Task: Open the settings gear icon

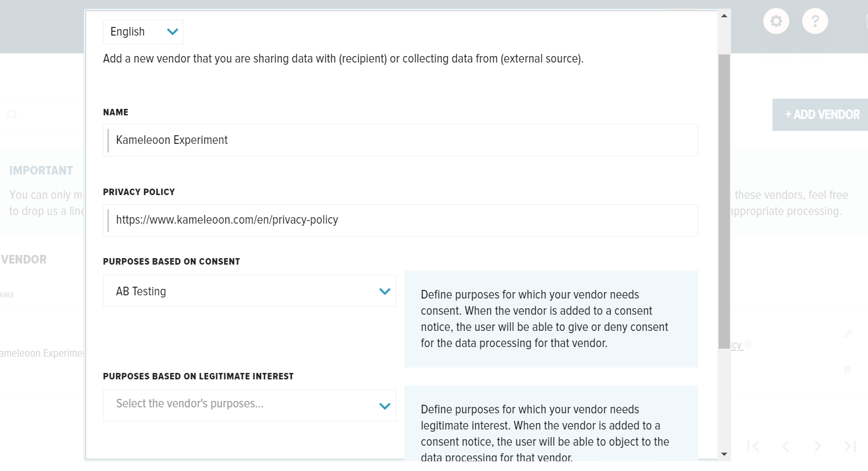Action: 776,22
